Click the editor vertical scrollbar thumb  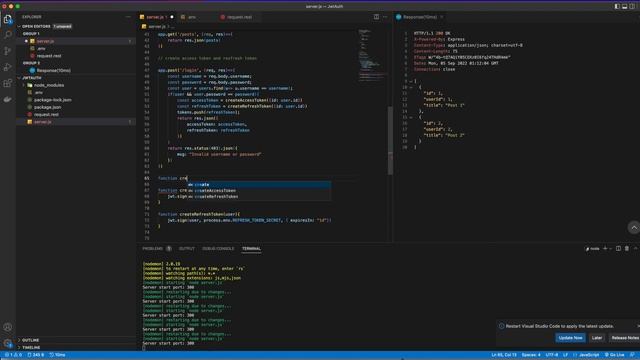click(x=390, y=141)
